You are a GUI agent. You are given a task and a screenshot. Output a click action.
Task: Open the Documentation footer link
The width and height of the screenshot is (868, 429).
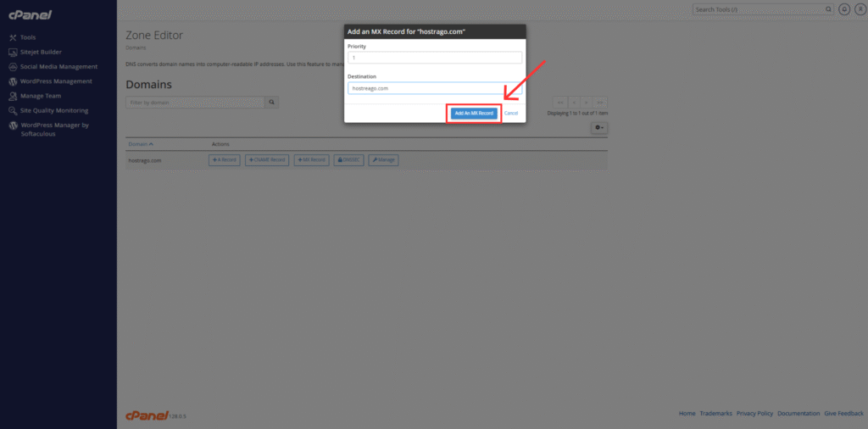coord(798,414)
